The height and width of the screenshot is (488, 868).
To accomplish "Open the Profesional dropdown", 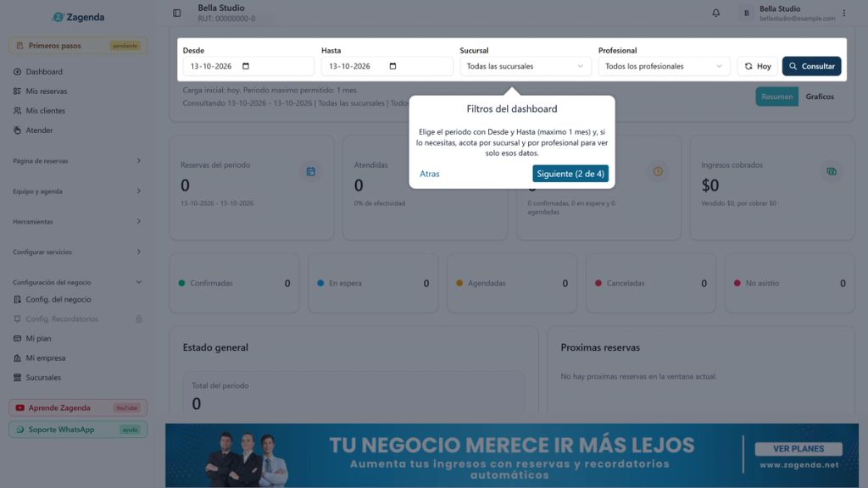I will (x=663, y=66).
